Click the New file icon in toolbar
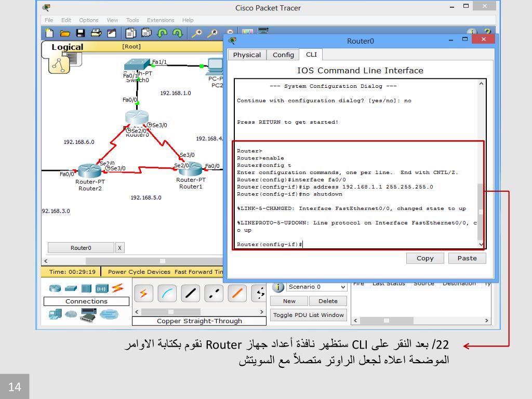 pyautogui.click(x=49, y=33)
